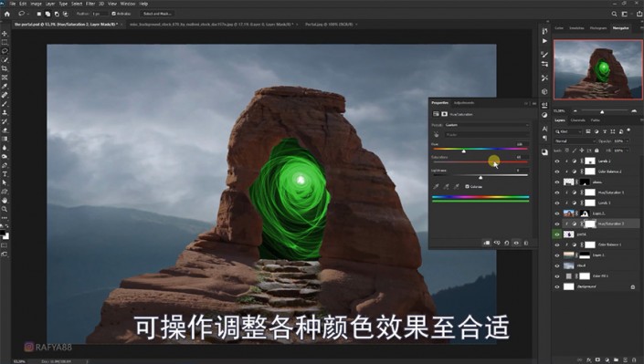Hide the Hue/Saturation 2 layer
This screenshot has height=364, width=644.
557,224
